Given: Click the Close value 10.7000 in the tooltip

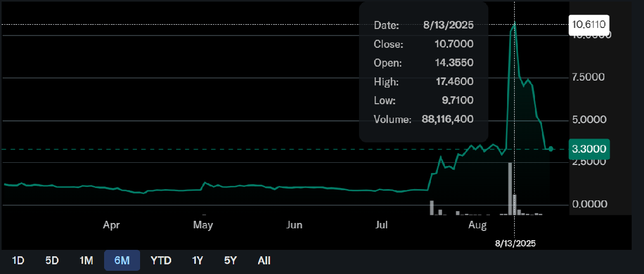Looking at the screenshot, I should (x=454, y=44).
